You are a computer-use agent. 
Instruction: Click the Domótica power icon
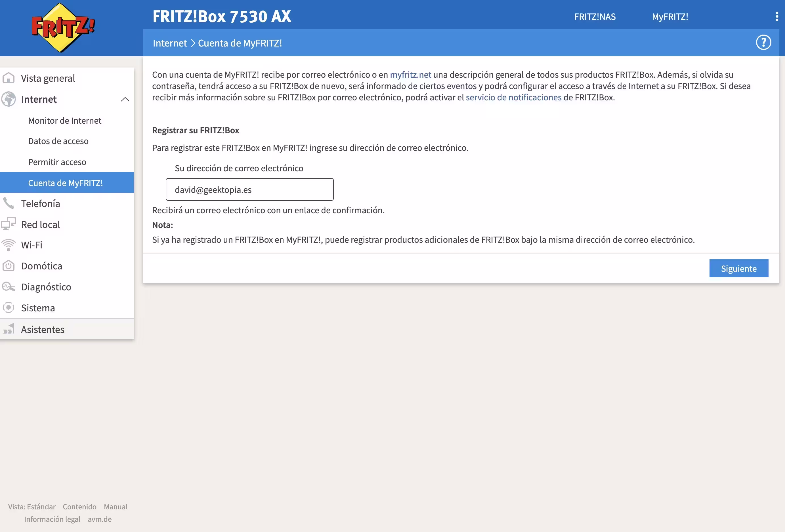tap(9, 266)
